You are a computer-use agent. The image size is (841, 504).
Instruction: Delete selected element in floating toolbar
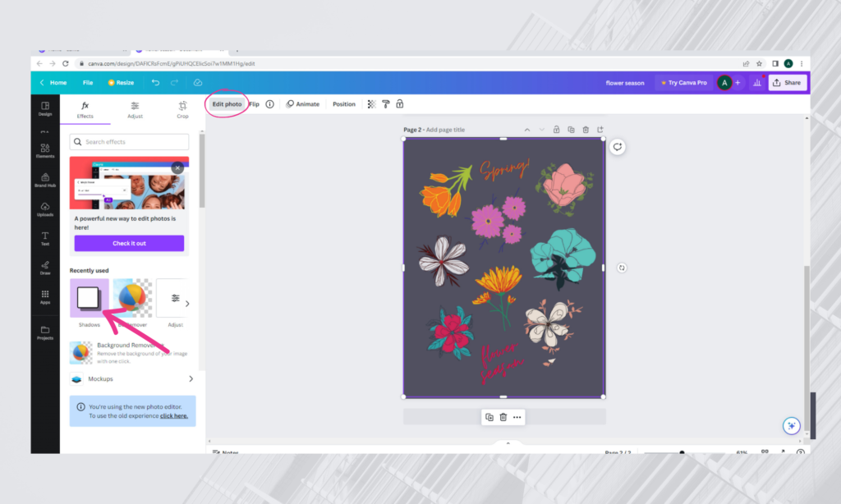coord(503,417)
